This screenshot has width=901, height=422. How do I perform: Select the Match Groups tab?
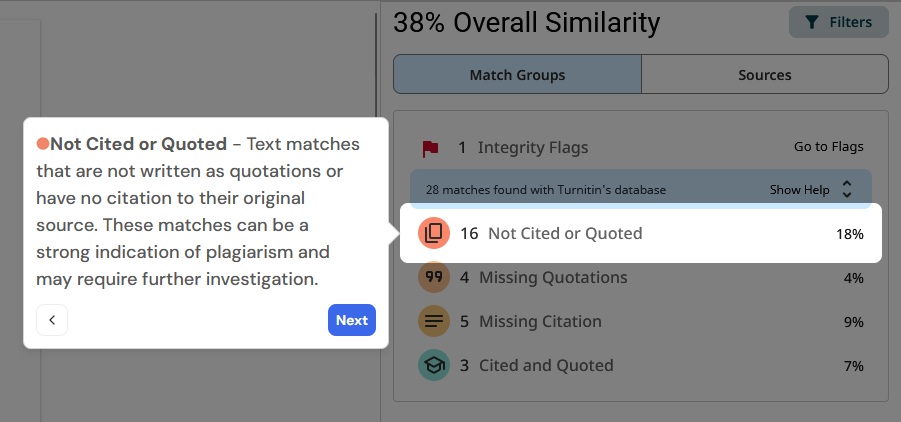(517, 75)
